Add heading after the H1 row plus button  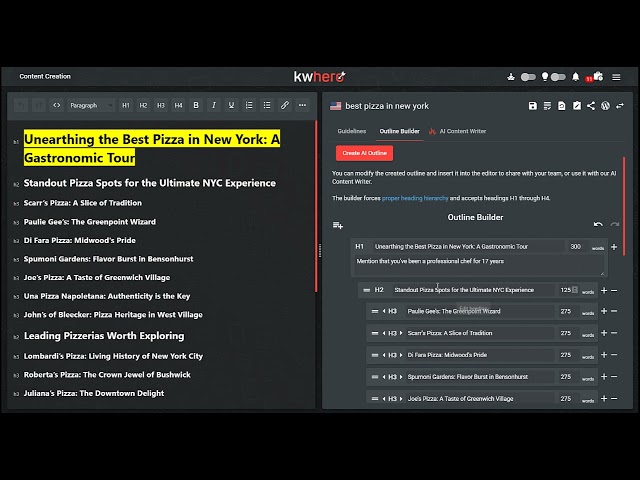click(614, 247)
